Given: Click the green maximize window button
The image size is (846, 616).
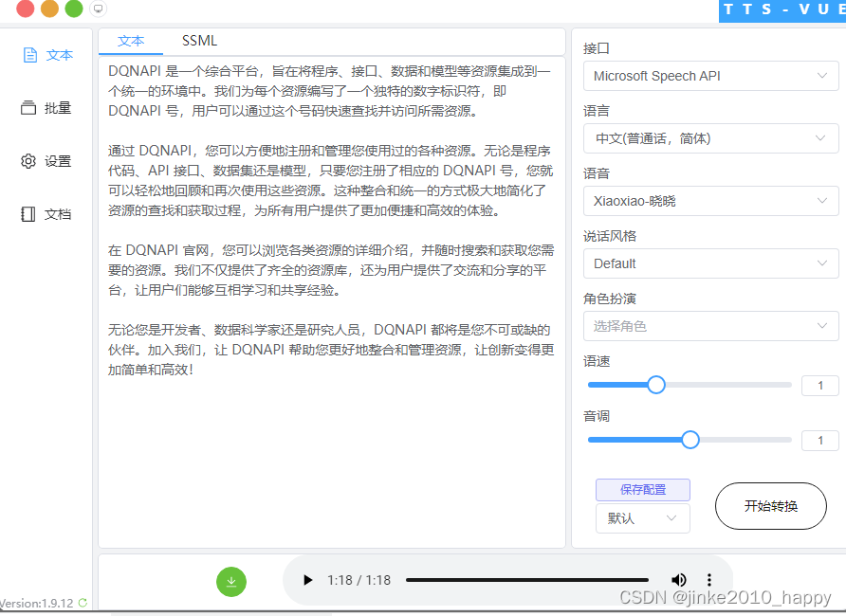Looking at the screenshot, I should pyautogui.click(x=74, y=9).
